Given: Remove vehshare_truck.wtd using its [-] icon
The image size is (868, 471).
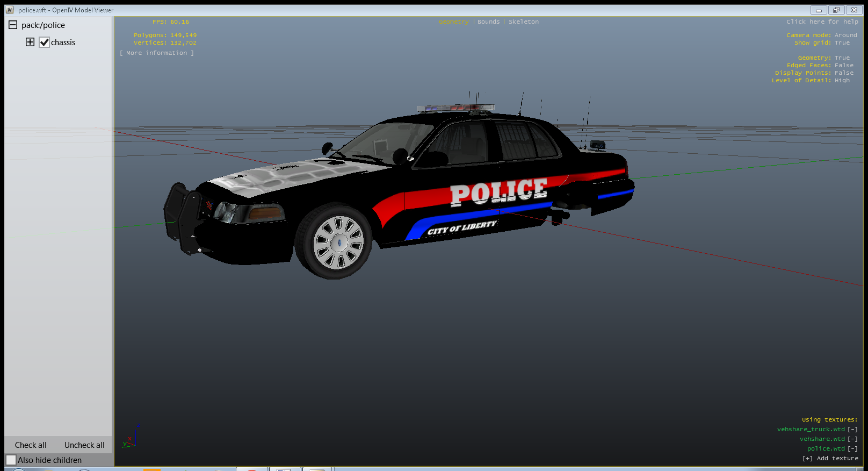Looking at the screenshot, I should (x=852, y=429).
